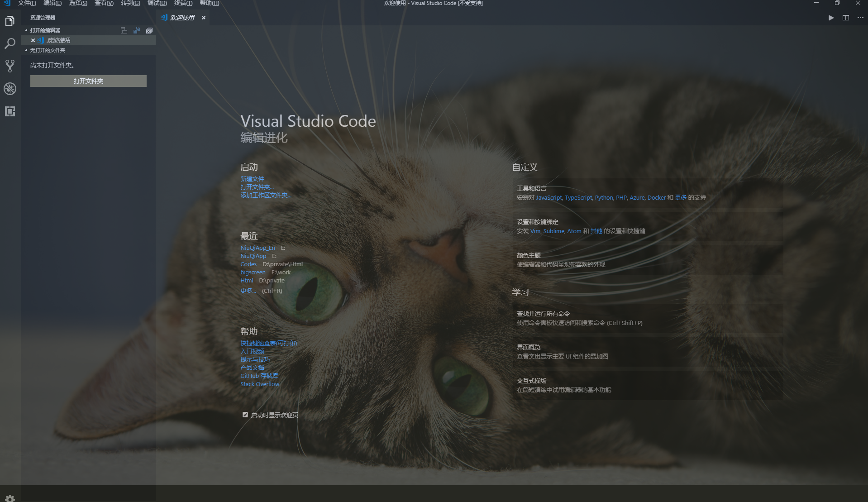Image resolution: width=868 pixels, height=502 pixels.
Task: Open the 入门视频 link
Action: coord(252,351)
